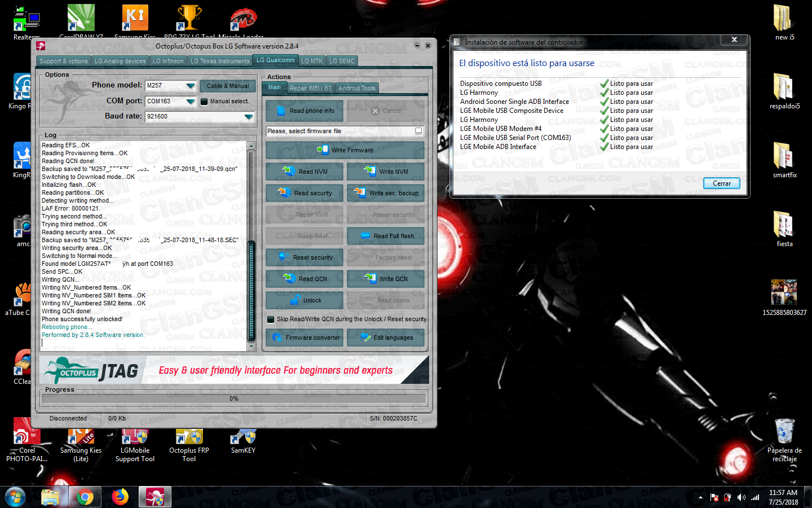Toggle Skip Read/Write QCN during Unlock checkbox
The image size is (812, 508).
click(x=271, y=319)
